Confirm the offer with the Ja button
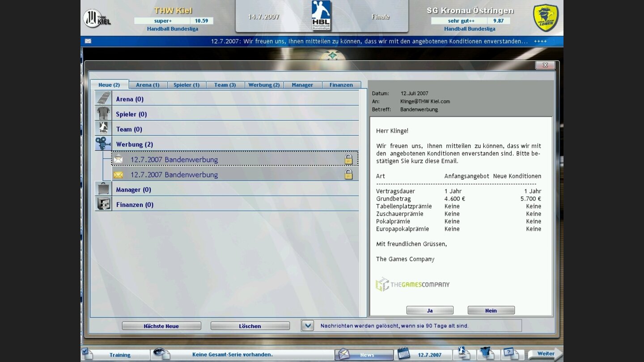This screenshot has height=362, width=644. [x=430, y=310]
